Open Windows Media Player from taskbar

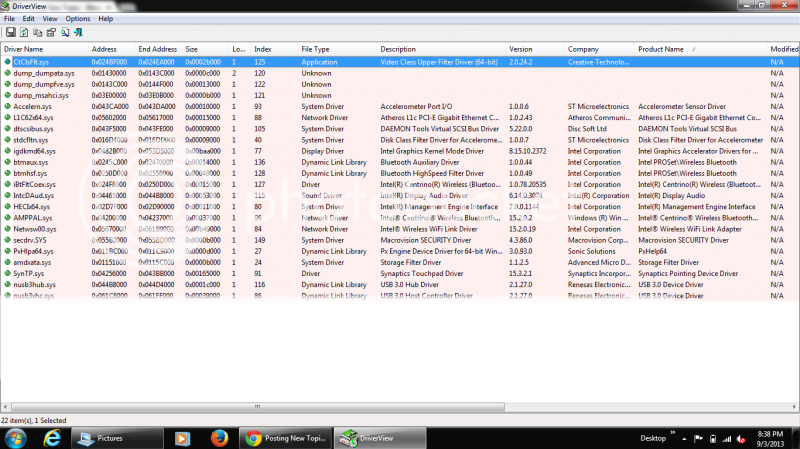(182, 438)
